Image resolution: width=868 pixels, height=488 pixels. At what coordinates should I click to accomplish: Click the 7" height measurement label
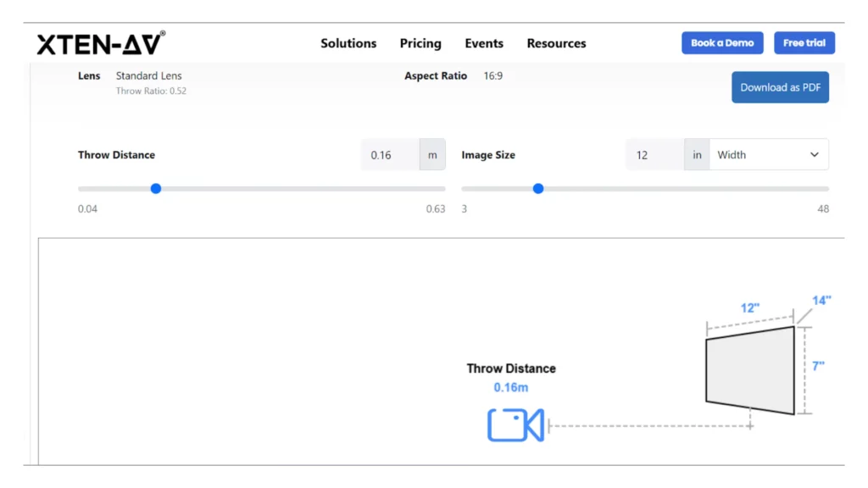pos(818,366)
